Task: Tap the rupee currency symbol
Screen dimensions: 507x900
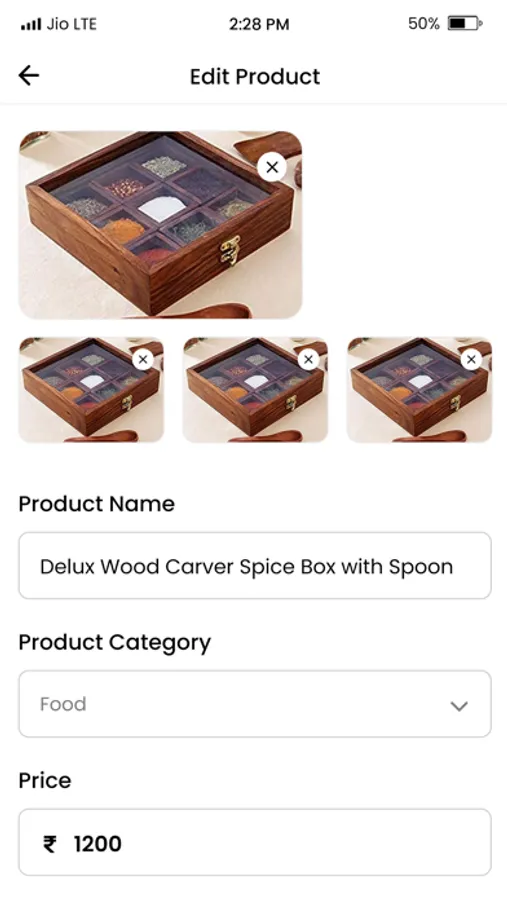Action: [x=50, y=844]
